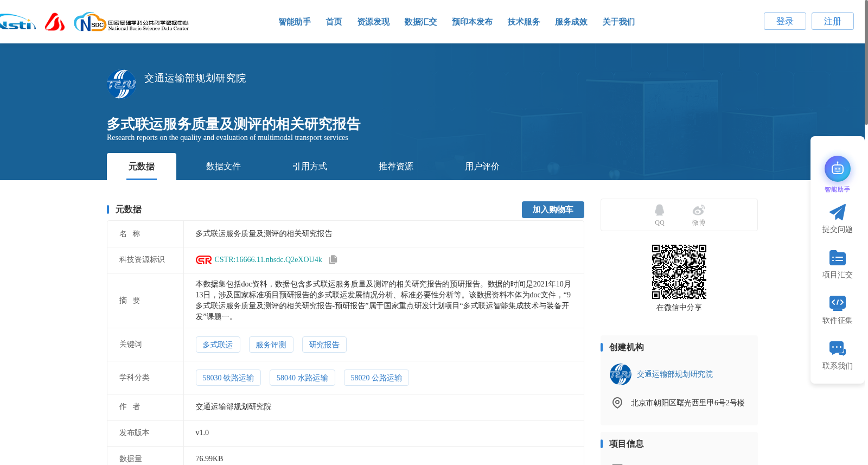Select the 研究报告 keyword tag

coord(324,345)
